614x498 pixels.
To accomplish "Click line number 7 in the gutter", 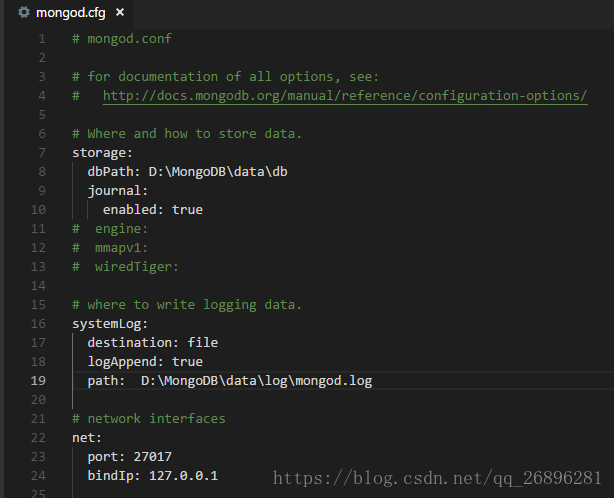I will pyautogui.click(x=42, y=153).
